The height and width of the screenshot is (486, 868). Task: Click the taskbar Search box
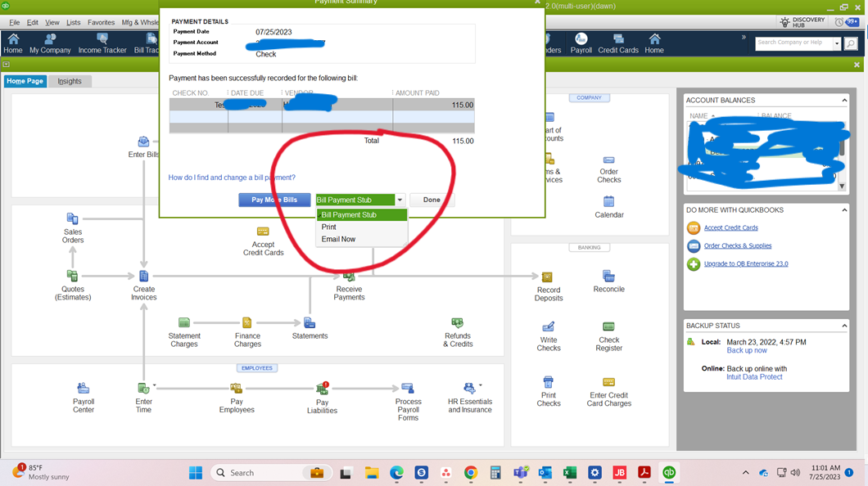coord(271,473)
